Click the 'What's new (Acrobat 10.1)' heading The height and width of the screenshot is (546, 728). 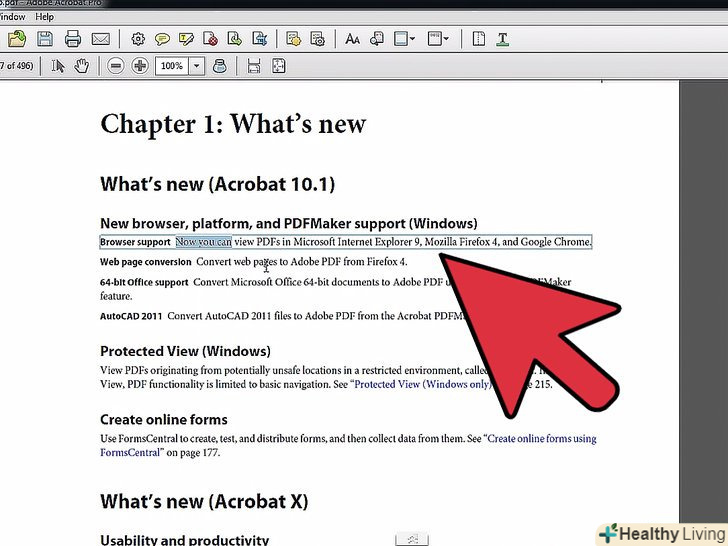click(x=217, y=184)
